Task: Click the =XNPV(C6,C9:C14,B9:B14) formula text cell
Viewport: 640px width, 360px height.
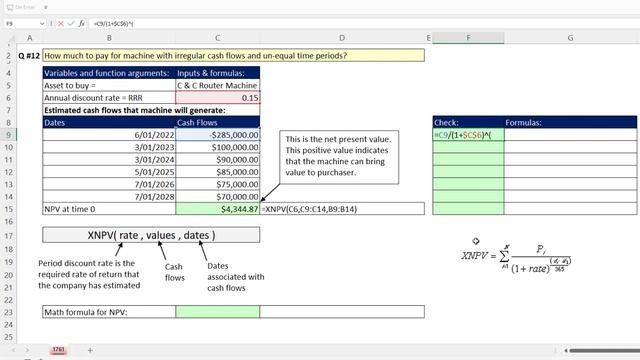Action: pyautogui.click(x=342, y=209)
